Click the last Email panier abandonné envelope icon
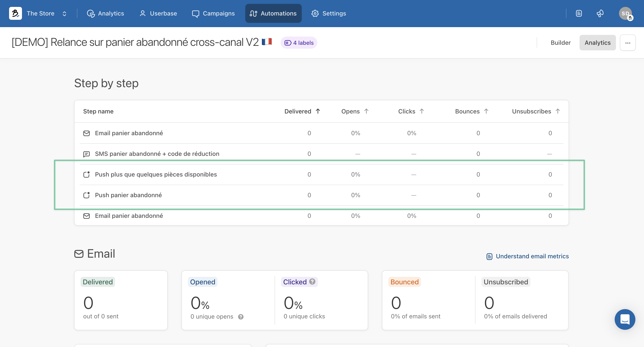This screenshot has width=644, height=347. (x=86, y=216)
